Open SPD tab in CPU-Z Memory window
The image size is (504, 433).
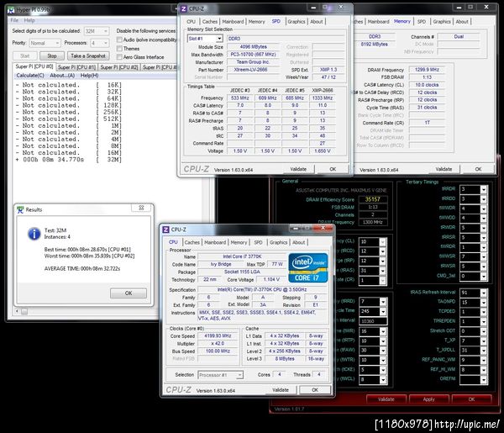[422, 22]
